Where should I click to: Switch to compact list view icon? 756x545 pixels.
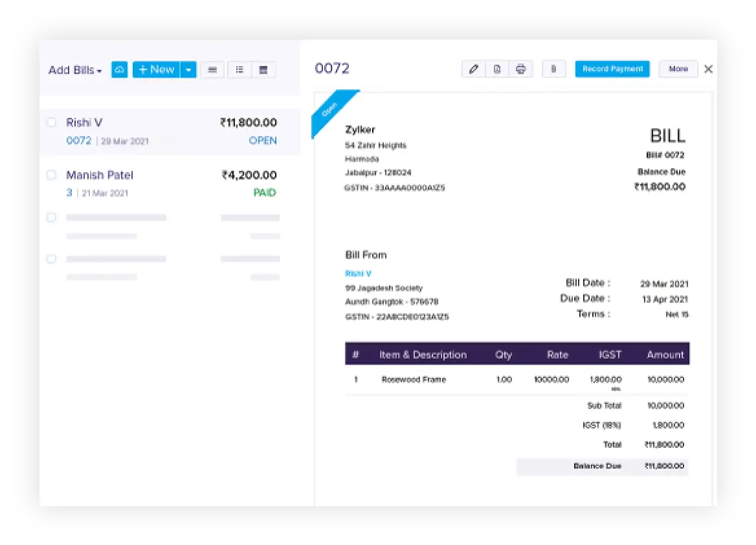212,69
